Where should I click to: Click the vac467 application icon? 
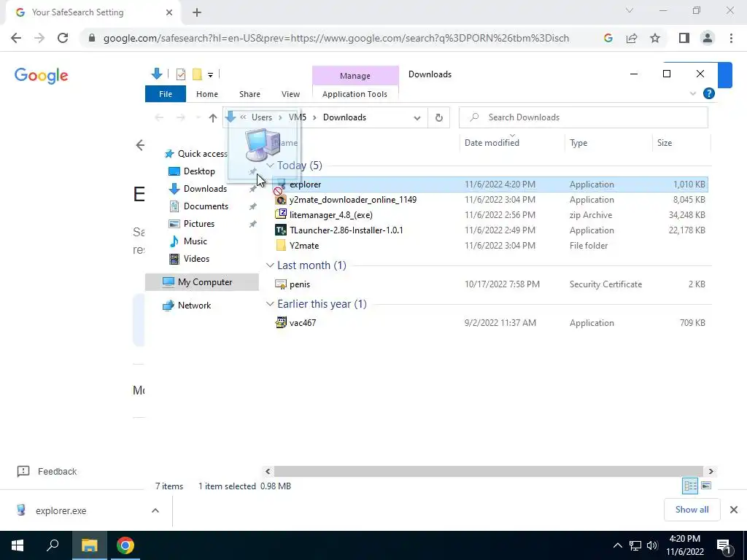(281, 322)
